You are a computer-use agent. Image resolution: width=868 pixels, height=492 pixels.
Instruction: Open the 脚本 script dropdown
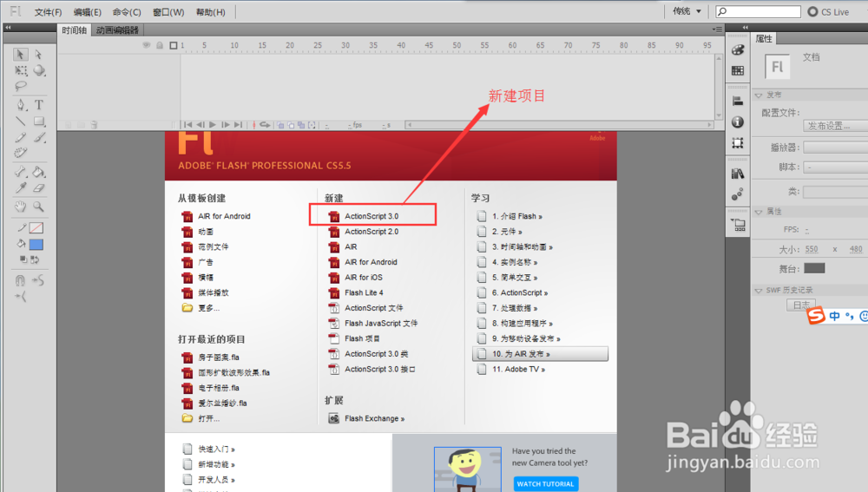(835, 167)
